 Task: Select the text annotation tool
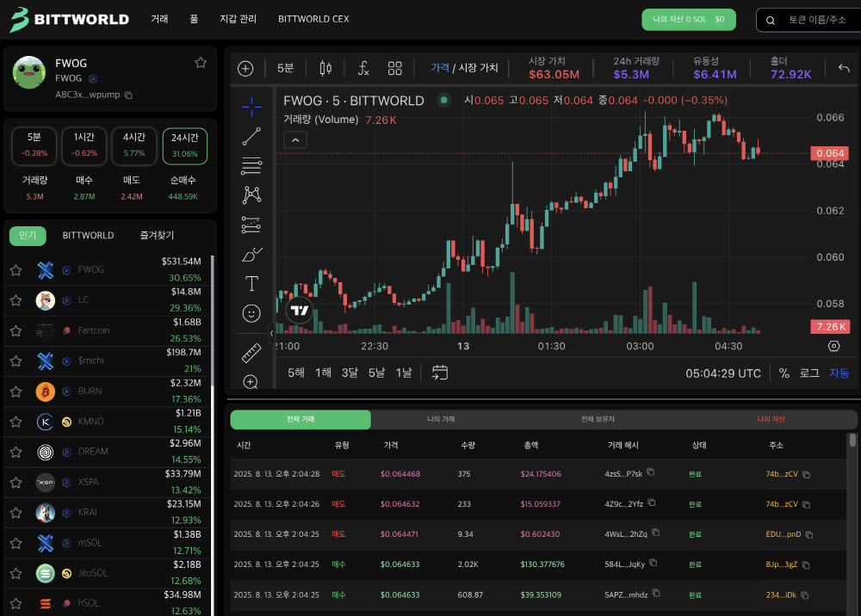[x=251, y=284]
